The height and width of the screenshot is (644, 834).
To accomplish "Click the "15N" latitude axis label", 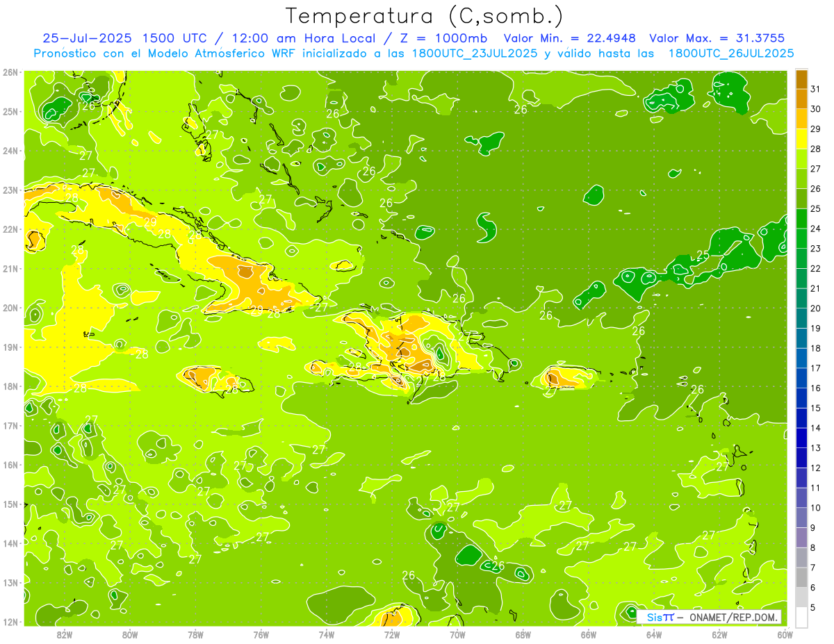I will coord(10,504).
